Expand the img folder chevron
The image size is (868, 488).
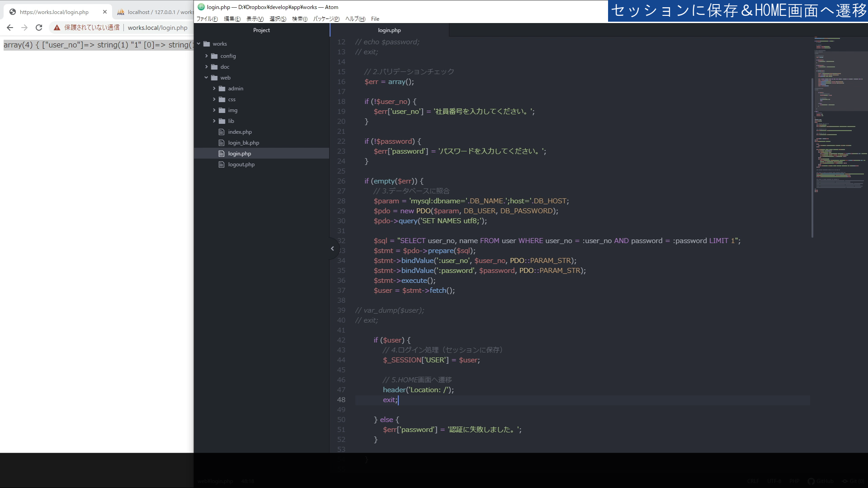click(x=214, y=110)
